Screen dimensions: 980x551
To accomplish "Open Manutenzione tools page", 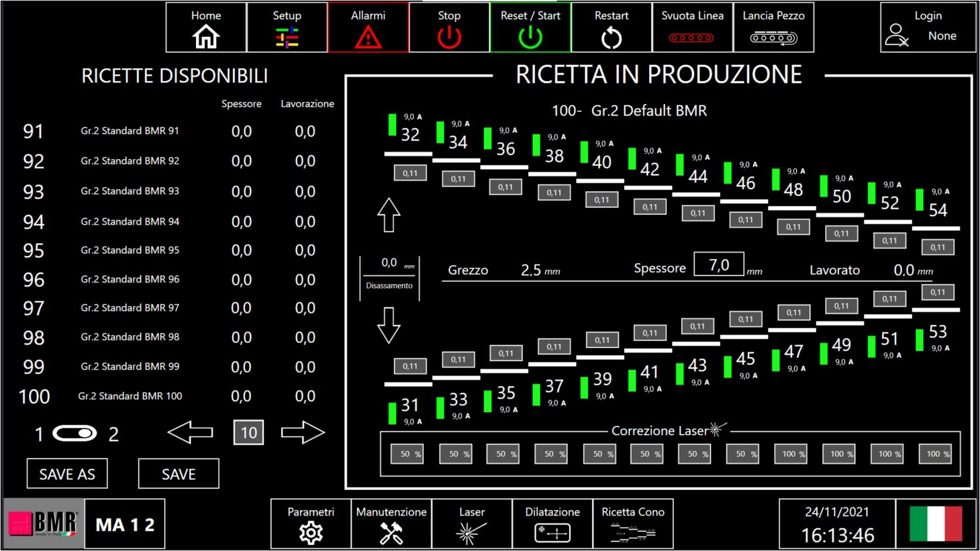I will click(391, 523).
